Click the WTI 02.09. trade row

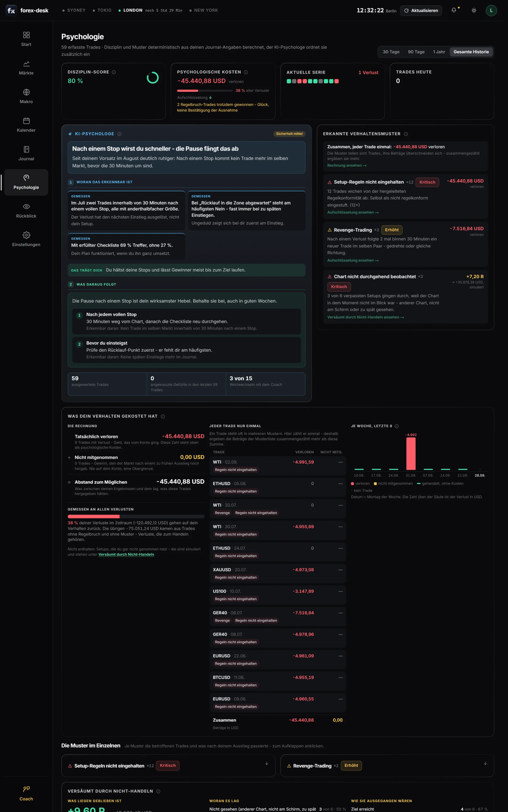pyautogui.click(x=278, y=466)
